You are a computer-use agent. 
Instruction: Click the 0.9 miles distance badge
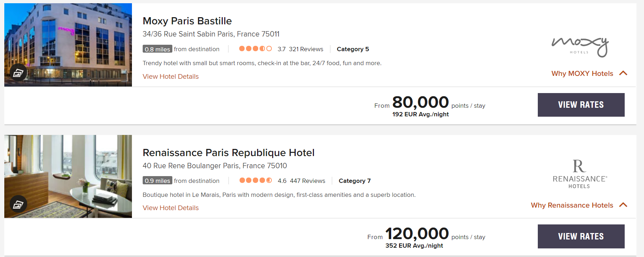coord(157,181)
